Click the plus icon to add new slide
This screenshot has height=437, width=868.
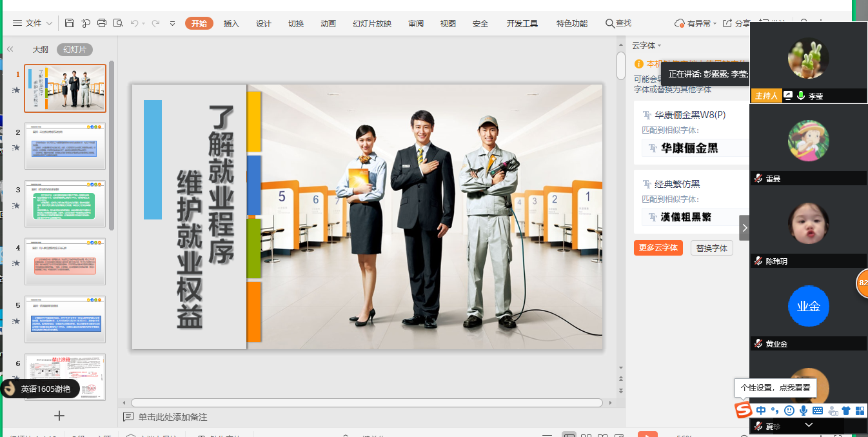[x=59, y=416]
